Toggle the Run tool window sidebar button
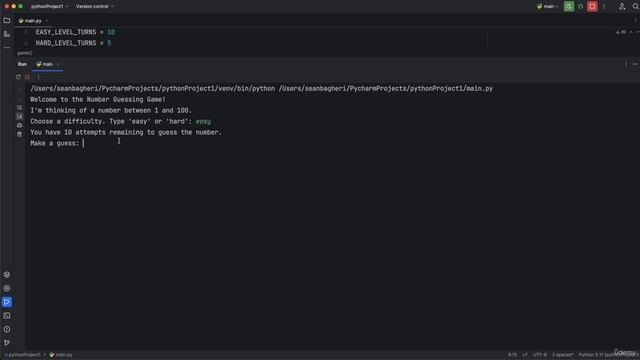 click(7, 302)
